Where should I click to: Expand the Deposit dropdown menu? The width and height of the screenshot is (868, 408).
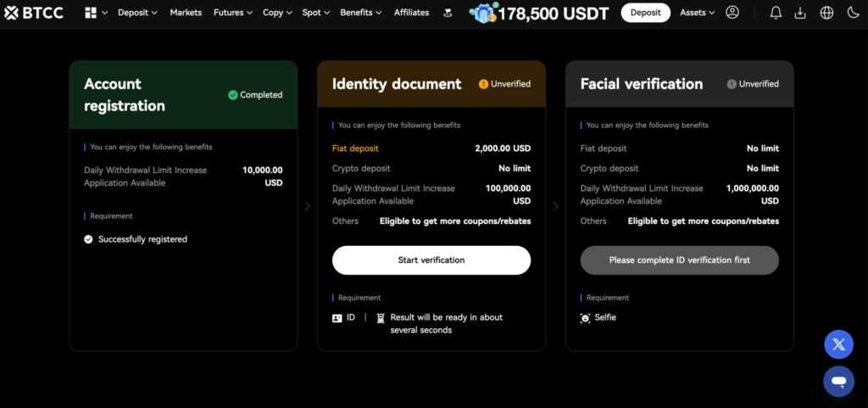(x=137, y=13)
